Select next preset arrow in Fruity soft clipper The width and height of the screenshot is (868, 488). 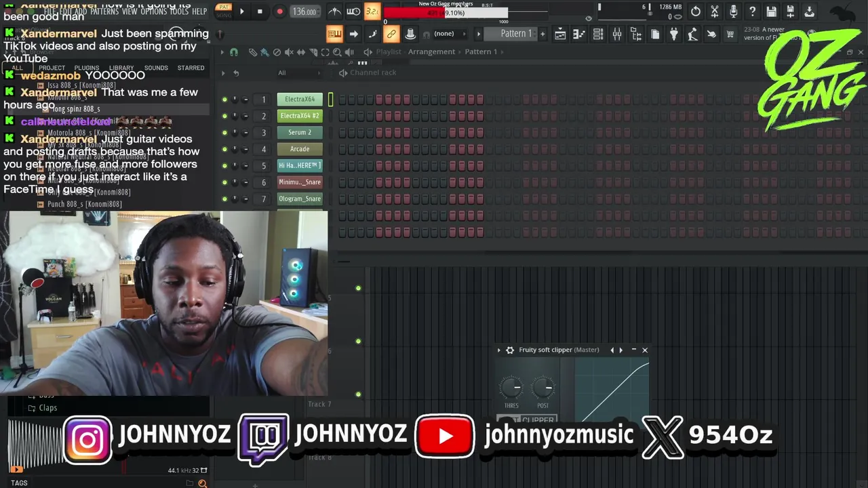[x=621, y=350]
